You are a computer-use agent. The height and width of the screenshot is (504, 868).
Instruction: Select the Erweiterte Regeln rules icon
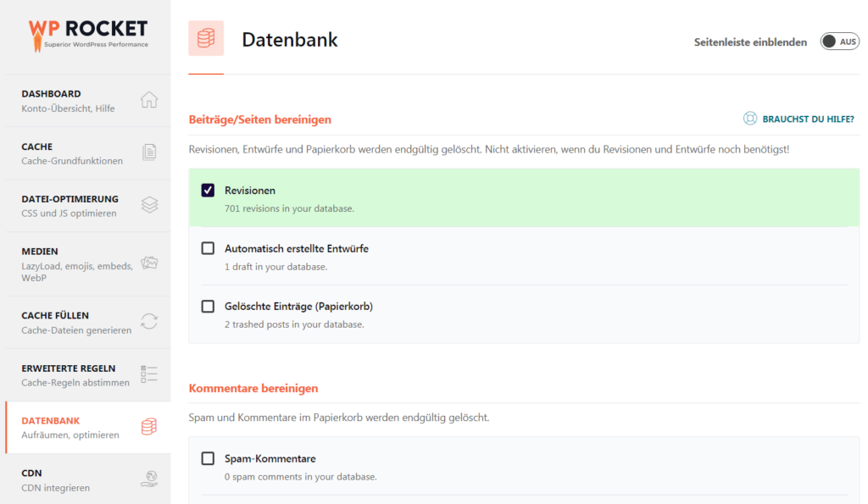(x=149, y=374)
